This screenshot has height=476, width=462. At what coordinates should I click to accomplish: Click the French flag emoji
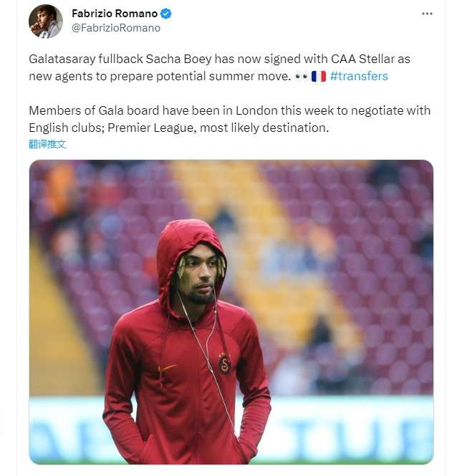(319, 75)
